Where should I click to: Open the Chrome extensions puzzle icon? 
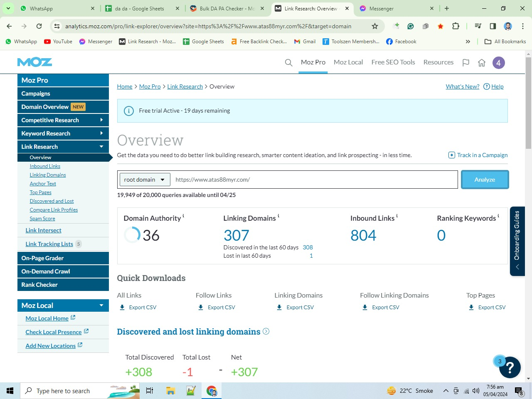tap(456, 26)
